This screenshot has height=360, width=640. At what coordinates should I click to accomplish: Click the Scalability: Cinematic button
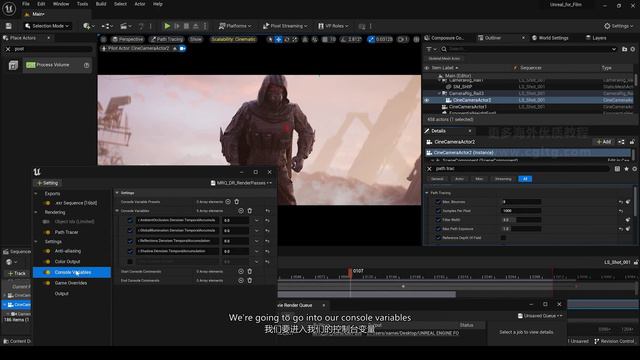pyautogui.click(x=233, y=39)
